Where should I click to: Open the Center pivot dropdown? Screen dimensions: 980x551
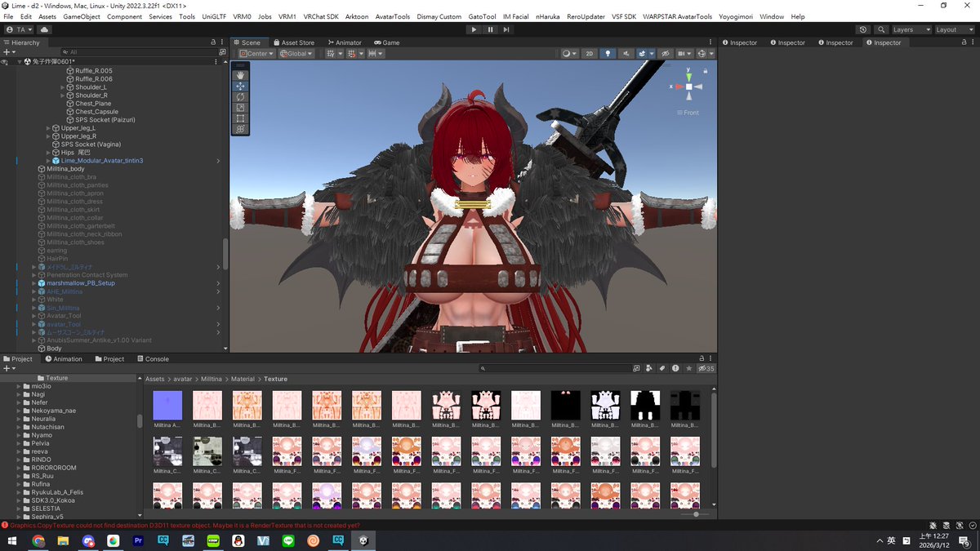256,54
